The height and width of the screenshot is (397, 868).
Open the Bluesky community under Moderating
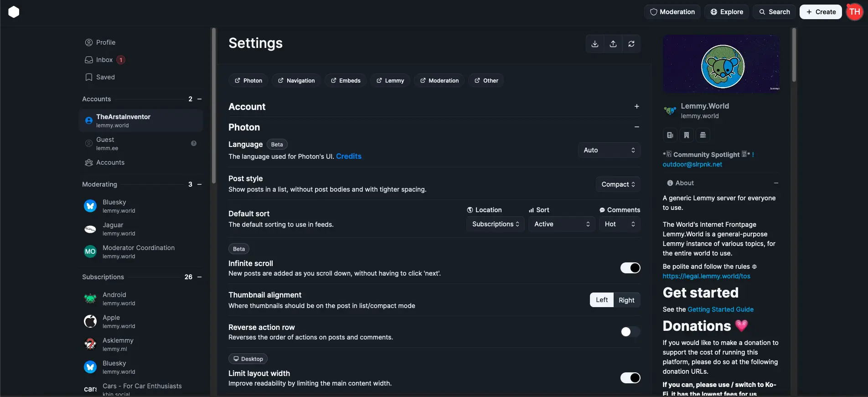(114, 206)
